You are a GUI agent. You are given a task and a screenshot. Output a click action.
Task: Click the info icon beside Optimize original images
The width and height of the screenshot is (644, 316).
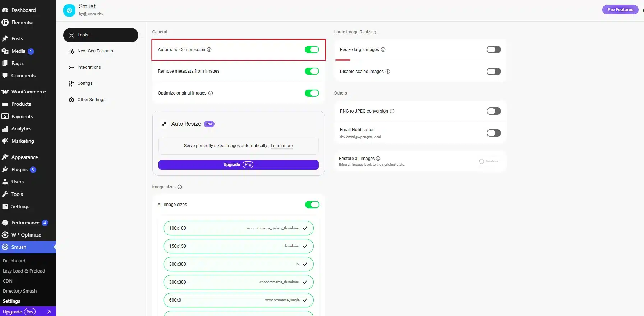tap(211, 93)
